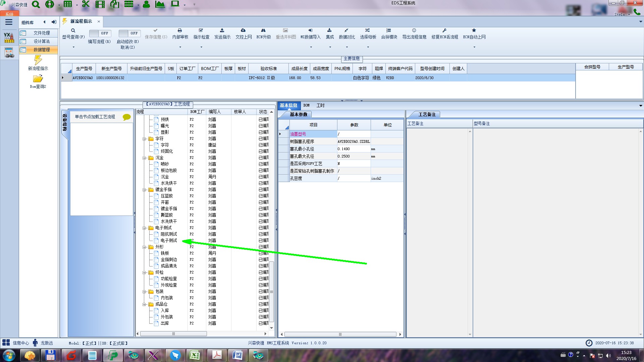
Task: Open dropdown arrow under MI数据导入
Action: 311,47
